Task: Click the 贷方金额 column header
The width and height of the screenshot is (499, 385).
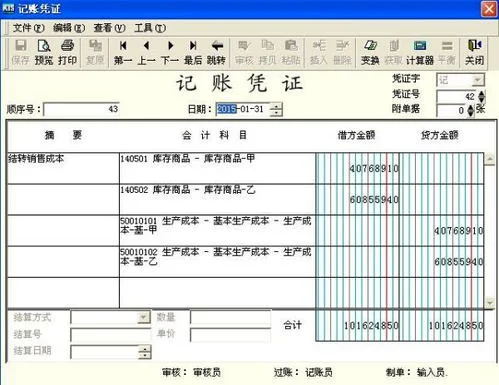Action: (x=440, y=135)
